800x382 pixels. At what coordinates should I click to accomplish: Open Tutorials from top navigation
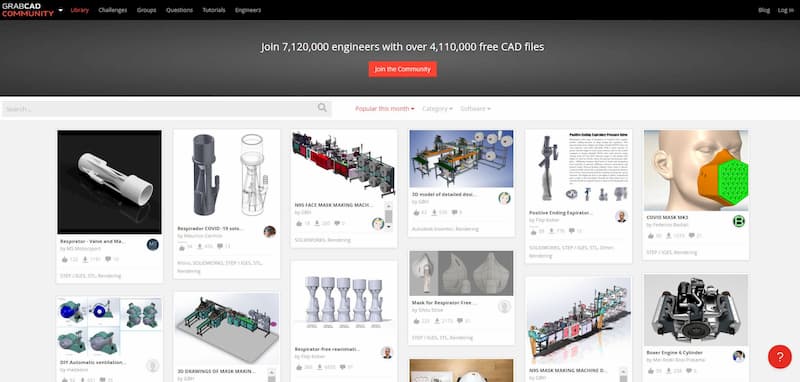point(214,10)
